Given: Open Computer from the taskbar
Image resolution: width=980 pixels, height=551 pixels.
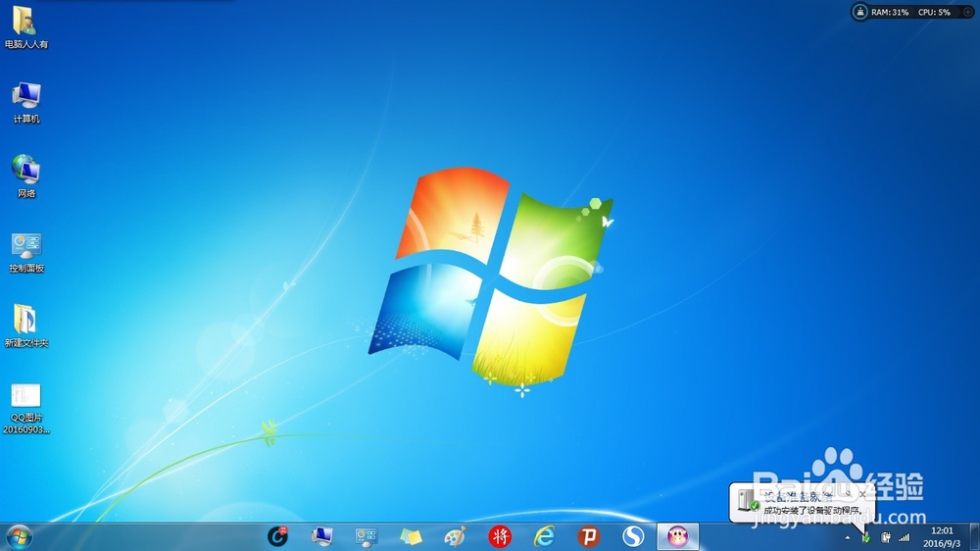Looking at the screenshot, I should [x=321, y=536].
